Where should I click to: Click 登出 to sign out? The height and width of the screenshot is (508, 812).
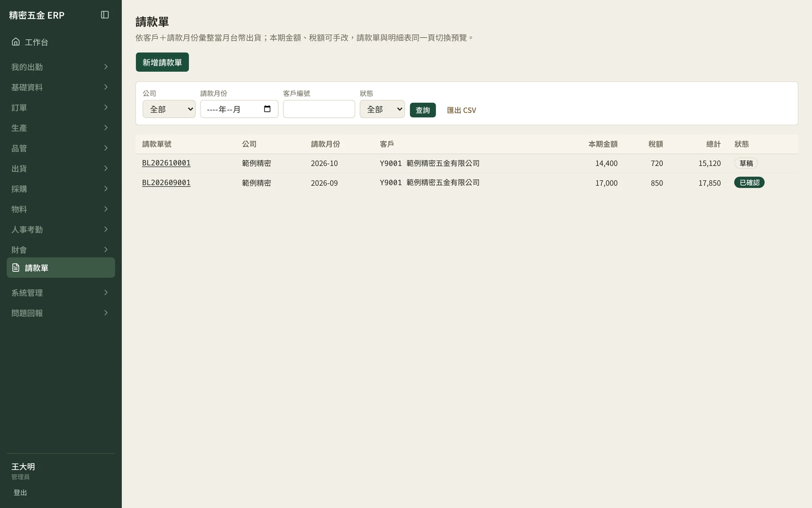click(20, 492)
